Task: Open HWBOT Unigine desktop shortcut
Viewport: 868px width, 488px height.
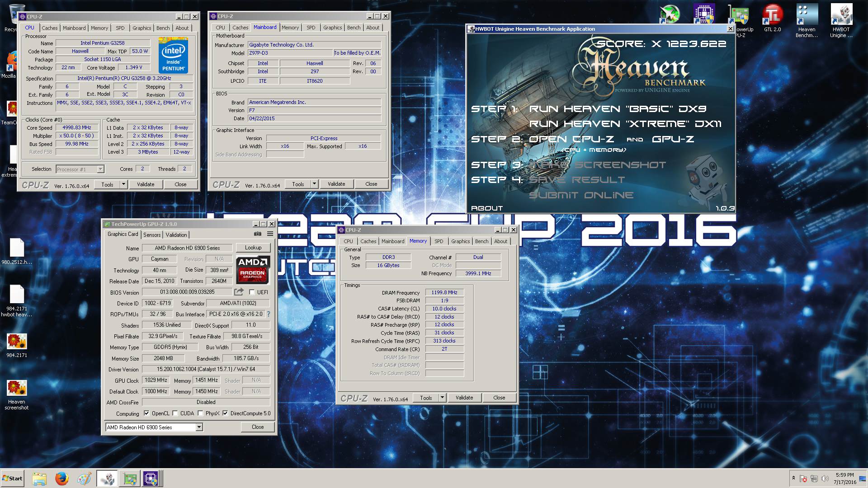Action: pyautogui.click(x=841, y=21)
